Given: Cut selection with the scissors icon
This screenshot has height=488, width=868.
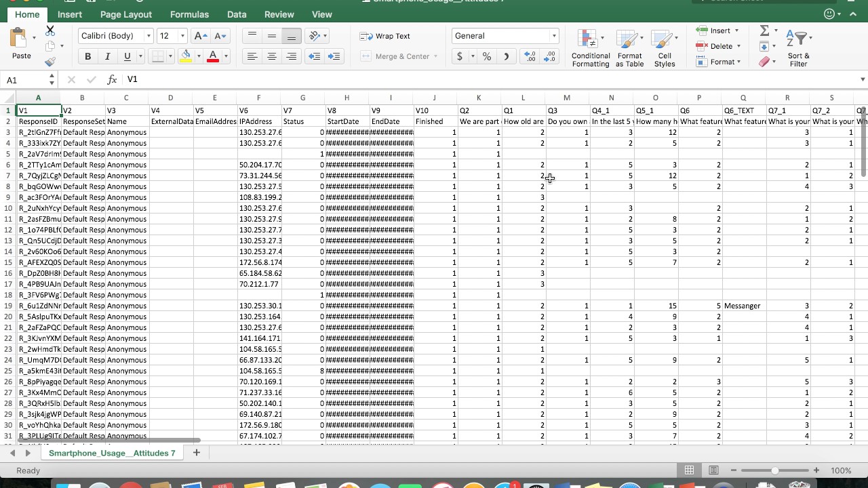Looking at the screenshot, I should click(x=50, y=31).
